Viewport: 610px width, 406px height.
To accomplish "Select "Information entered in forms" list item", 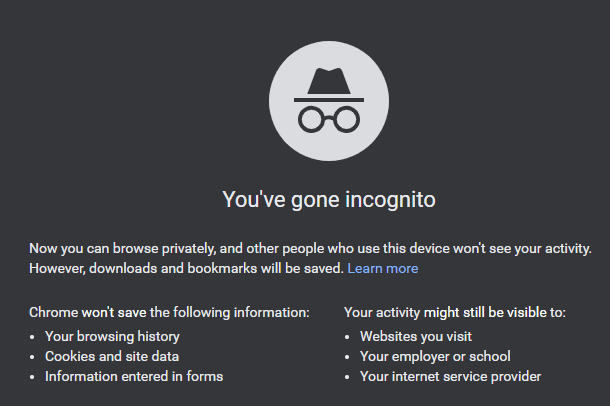I will click(134, 376).
